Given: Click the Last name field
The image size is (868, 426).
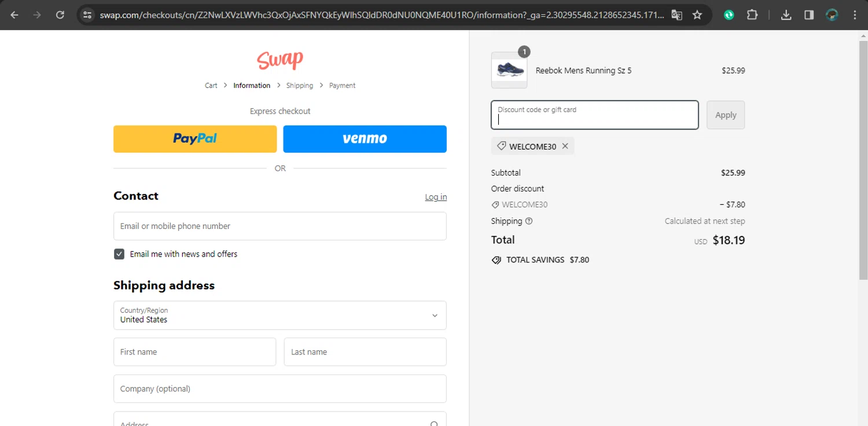Looking at the screenshot, I should pos(365,352).
